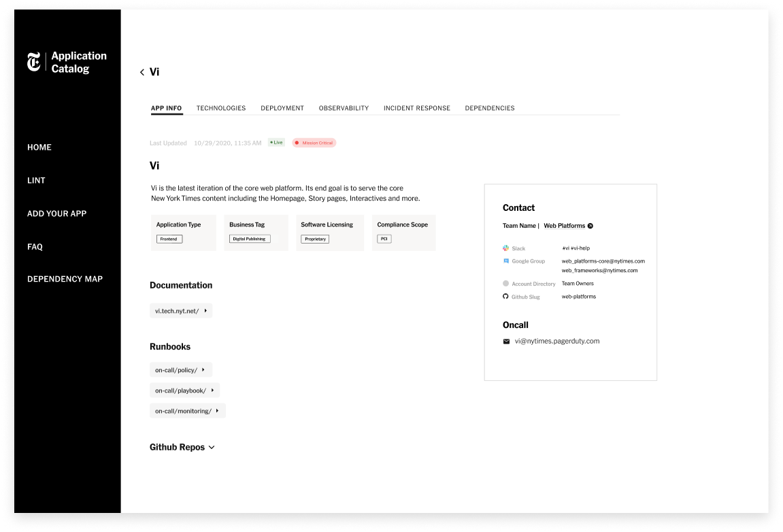Click Team Owners account directory value
Image resolution: width=783 pixels, height=532 pixels.
578,283
